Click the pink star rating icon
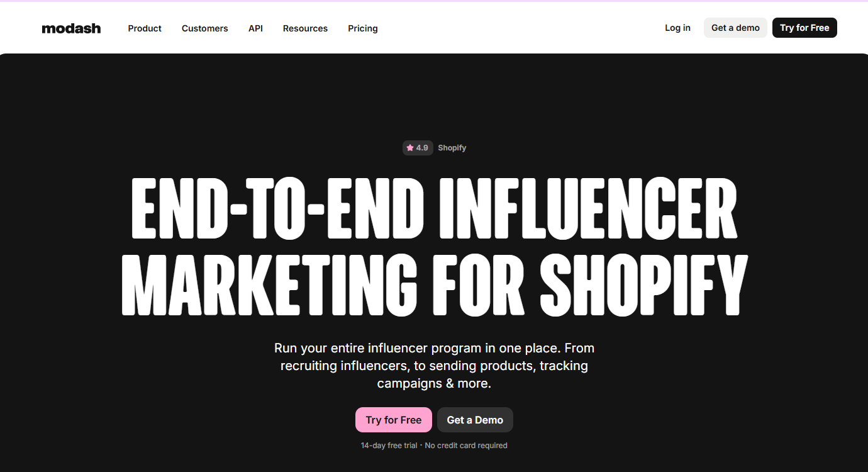 tap(410, 148)
